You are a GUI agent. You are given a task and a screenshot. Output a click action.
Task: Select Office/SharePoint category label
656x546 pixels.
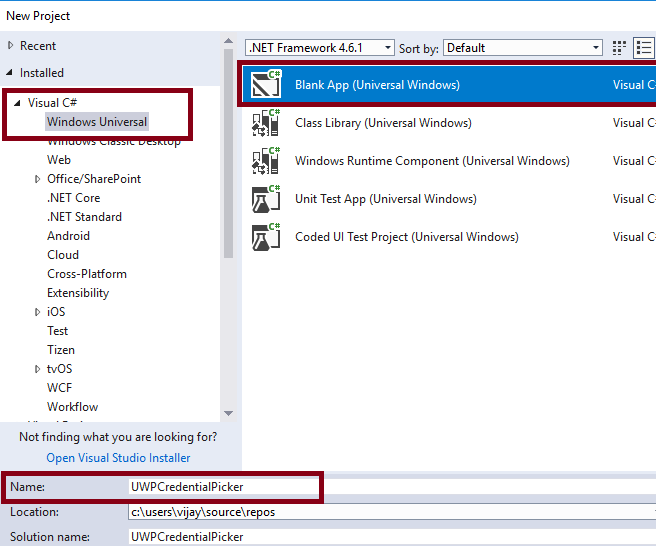94,179
